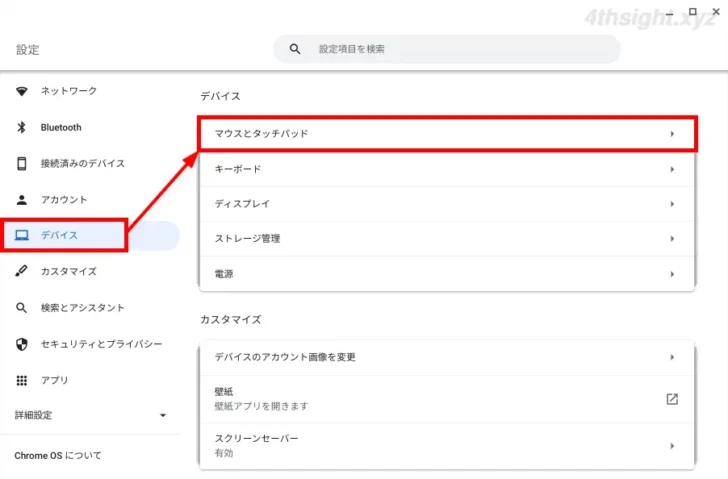Select 接続済みのデバイス in sidebar

pos(83,163)
